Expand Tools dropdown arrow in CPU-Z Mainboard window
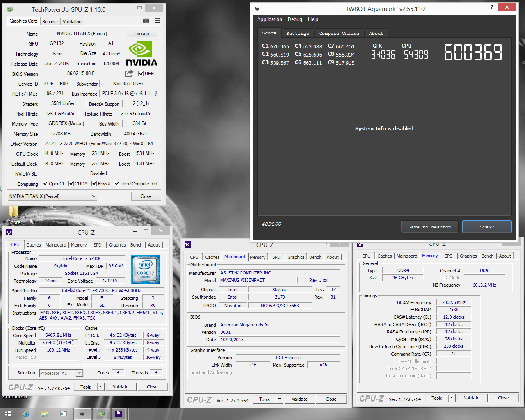 coord(279,399)
